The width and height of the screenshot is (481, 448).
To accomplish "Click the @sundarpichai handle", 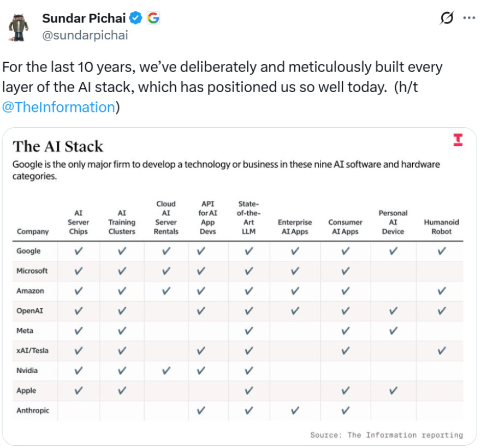I will pos(85,35).
